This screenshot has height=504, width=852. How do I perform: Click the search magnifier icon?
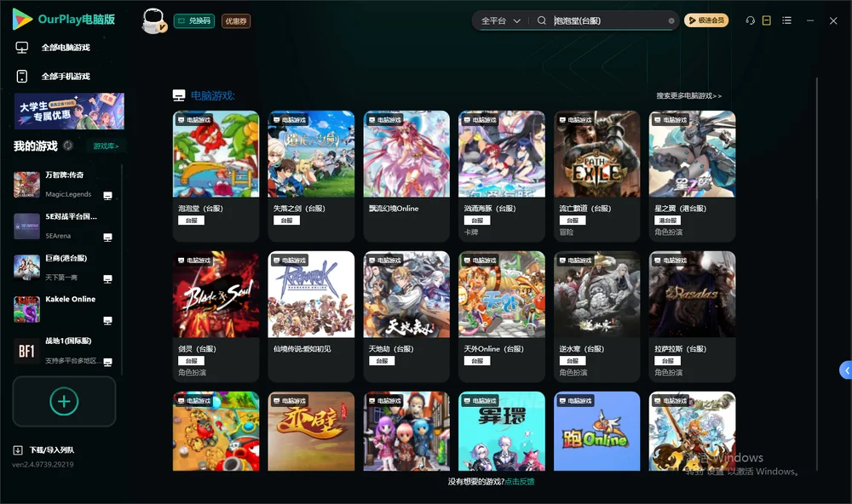coord(542,20)
